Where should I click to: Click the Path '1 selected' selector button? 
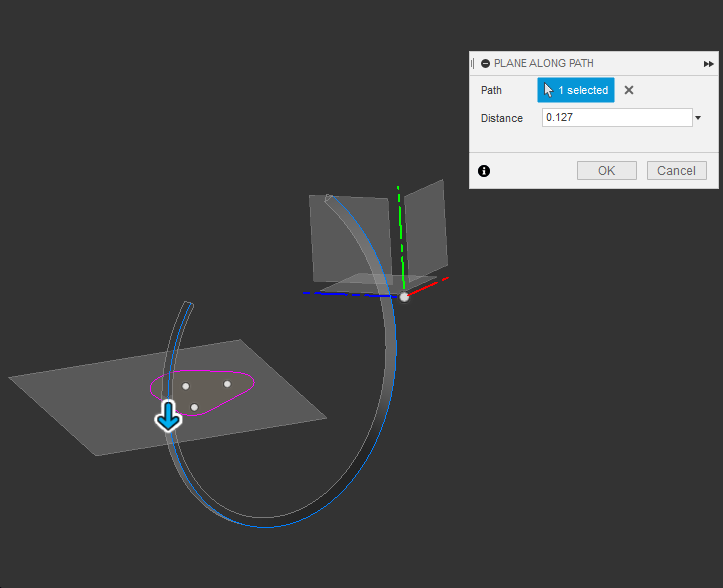tap(575, 90)
